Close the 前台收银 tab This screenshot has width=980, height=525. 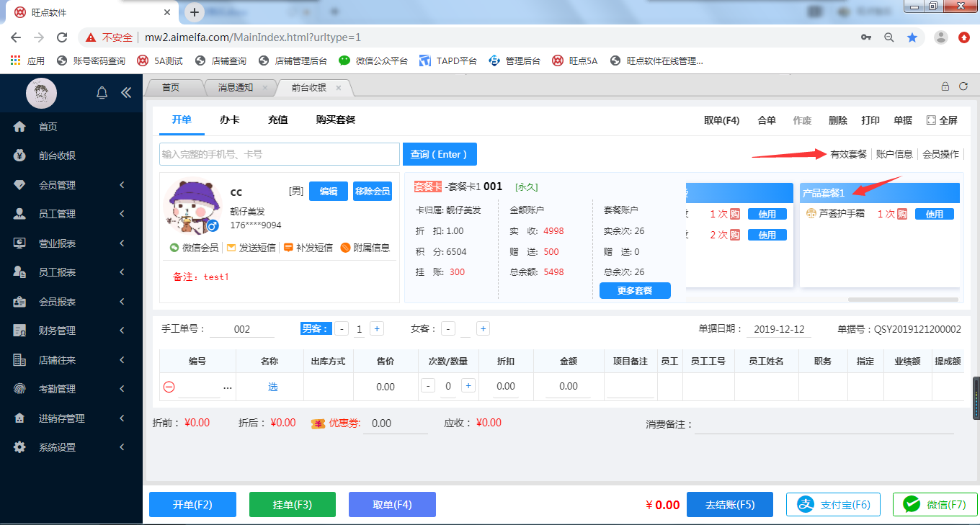point(339,88)
